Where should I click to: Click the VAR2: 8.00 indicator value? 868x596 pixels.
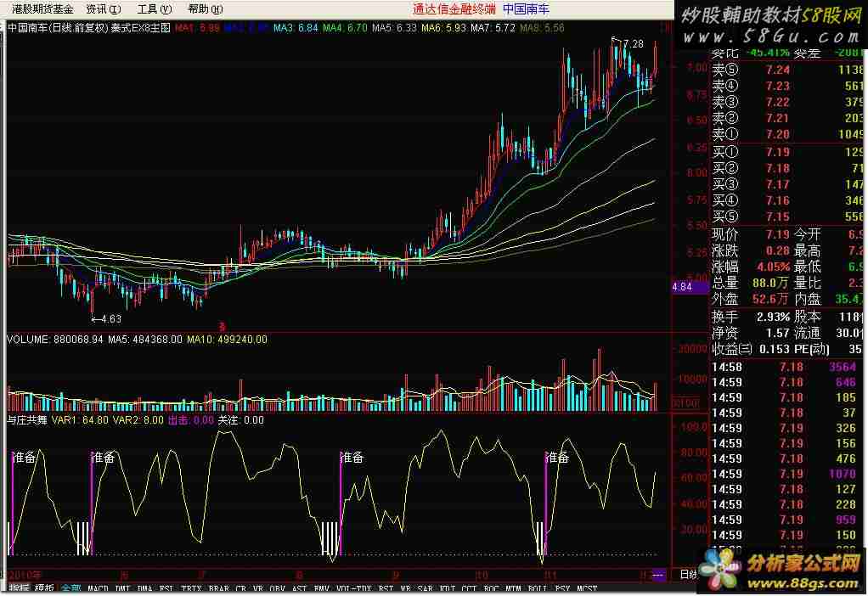point(138,420)
